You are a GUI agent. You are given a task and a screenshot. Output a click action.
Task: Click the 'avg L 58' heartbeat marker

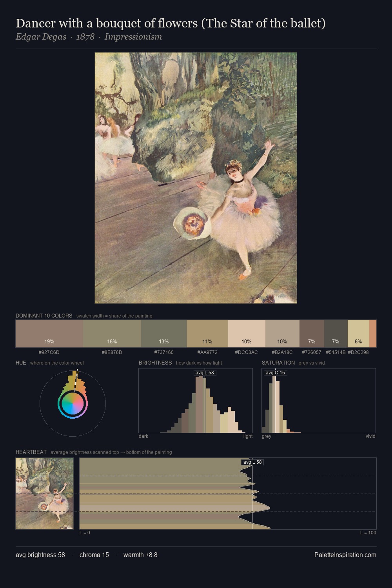(x=252, y=462)
